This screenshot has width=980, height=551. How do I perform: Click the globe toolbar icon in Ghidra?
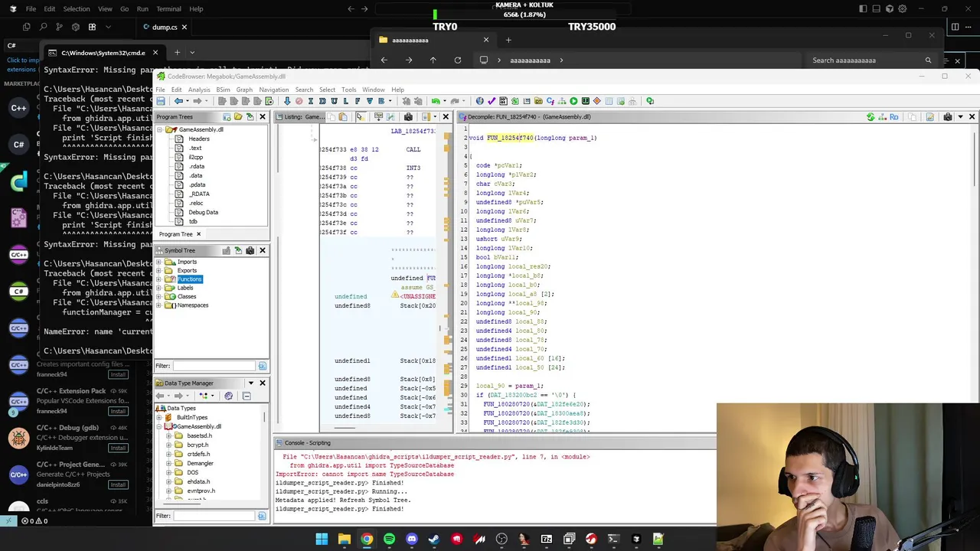[x=479, y=101]
